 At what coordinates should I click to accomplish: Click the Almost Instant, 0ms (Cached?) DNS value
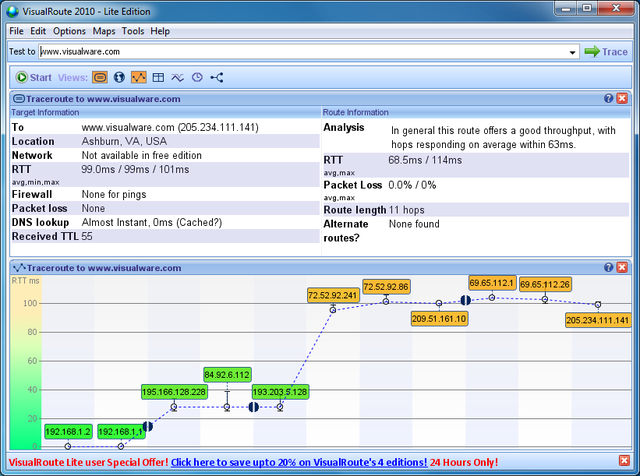click(152, 222)
